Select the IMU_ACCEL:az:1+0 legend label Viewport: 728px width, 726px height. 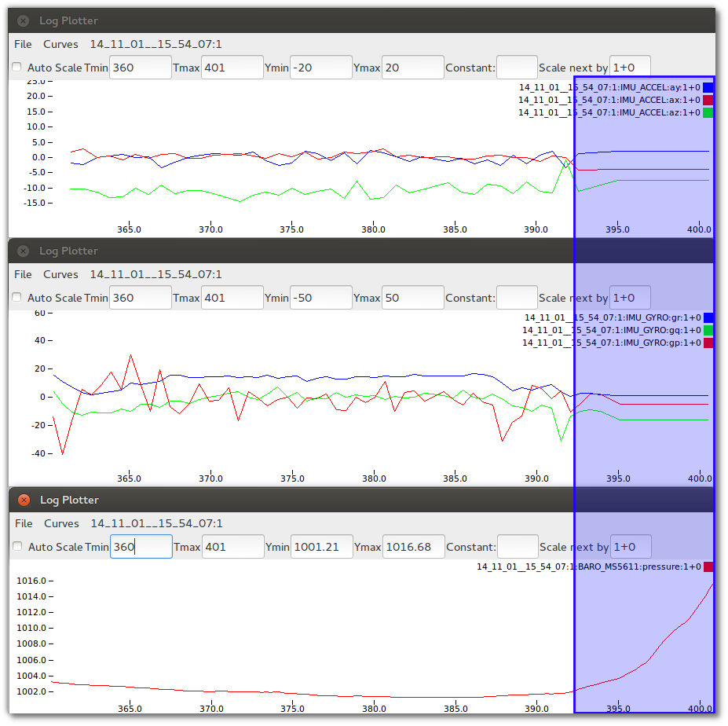[x=609, y=112]
